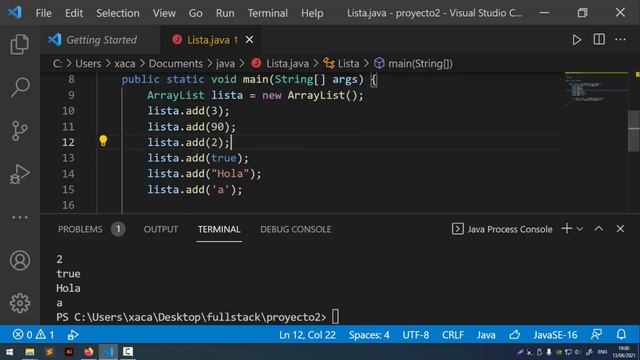Viewport: 640px width, 360px height.
Task: Expand the Users breadcrumb segment
Action: tap(88, 64)
